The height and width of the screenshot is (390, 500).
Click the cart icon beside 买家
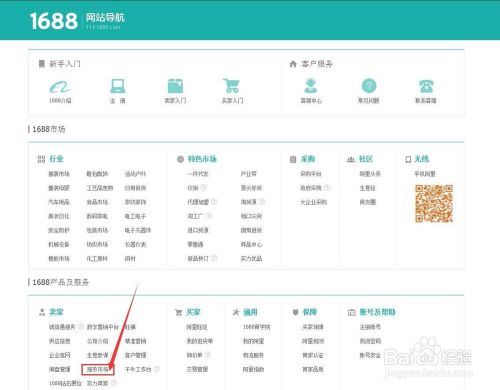(x=178, y=312)
